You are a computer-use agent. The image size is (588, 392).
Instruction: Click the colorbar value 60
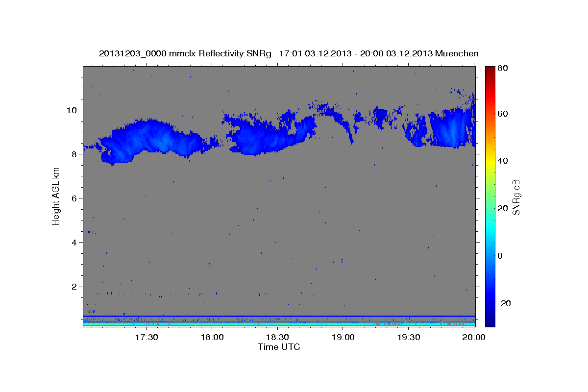(x=502, y=114)
